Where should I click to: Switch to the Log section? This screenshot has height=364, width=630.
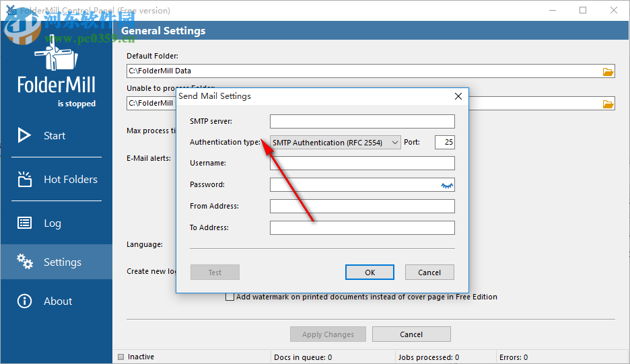(53, 223)
